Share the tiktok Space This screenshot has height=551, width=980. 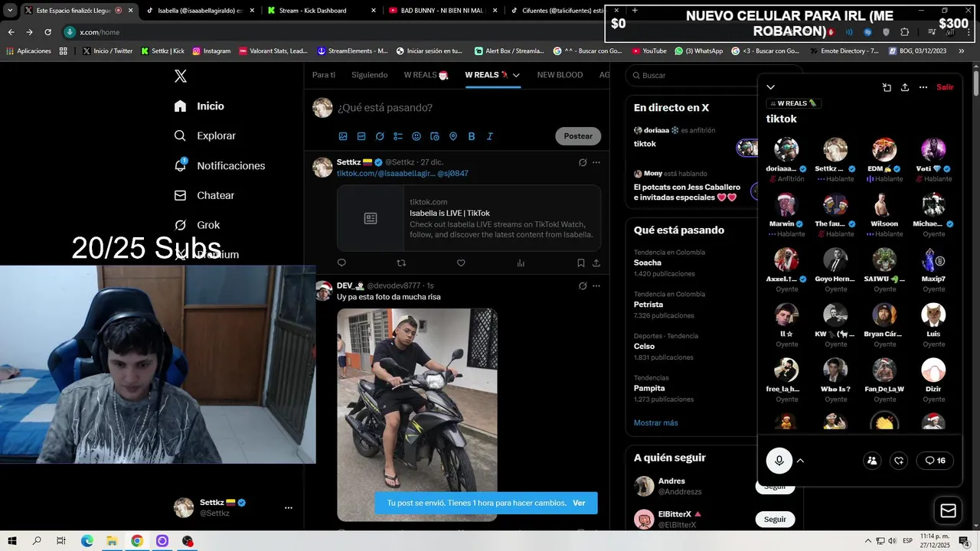[905, 87]
